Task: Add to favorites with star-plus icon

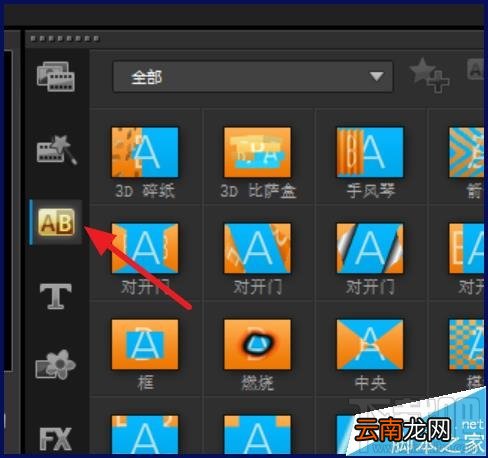Action: point(430,76)
